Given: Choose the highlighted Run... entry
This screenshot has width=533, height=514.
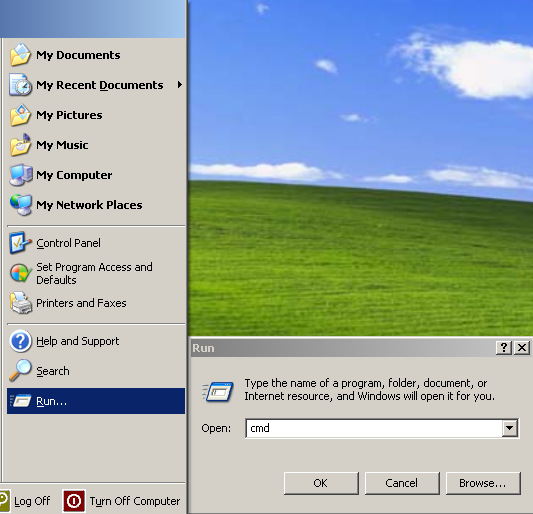Looking at the screenshot, I should 96,401.
